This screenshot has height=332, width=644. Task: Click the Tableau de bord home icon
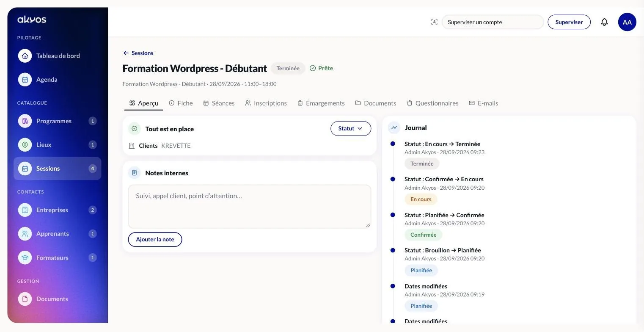[x=25, y=56]
